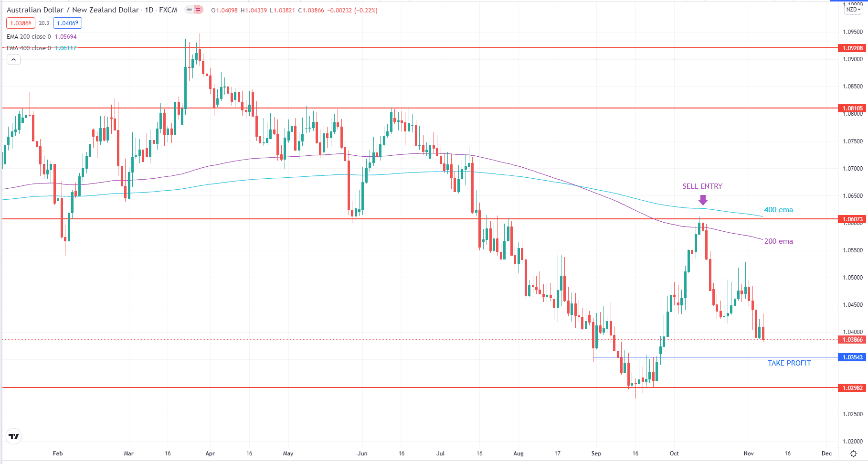Click the Jun label on the time axis
Viewport: 868px width, 464px height.
click(362, 453)
